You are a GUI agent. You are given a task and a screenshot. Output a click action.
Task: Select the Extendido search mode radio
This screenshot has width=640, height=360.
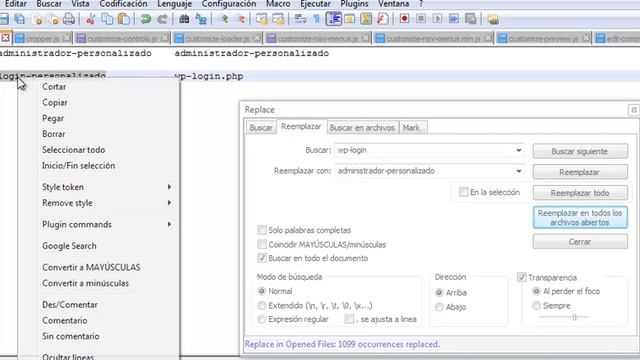[x=262, y=305]
